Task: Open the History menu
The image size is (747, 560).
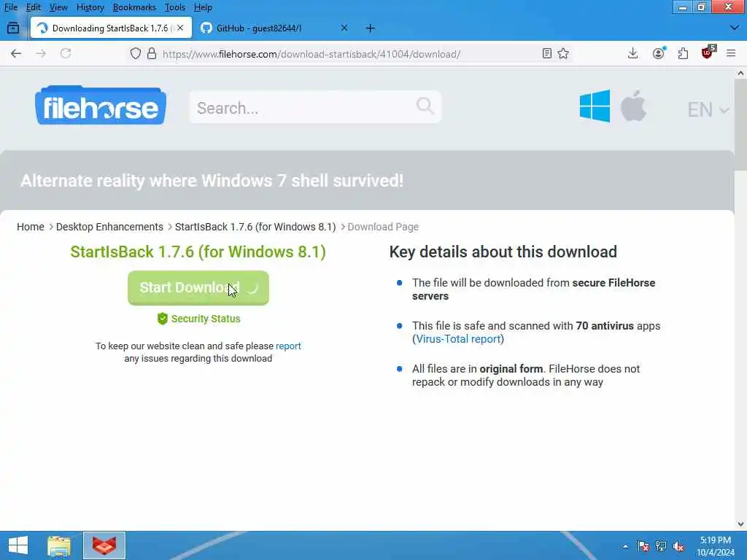Action: (x=90, y=7)
